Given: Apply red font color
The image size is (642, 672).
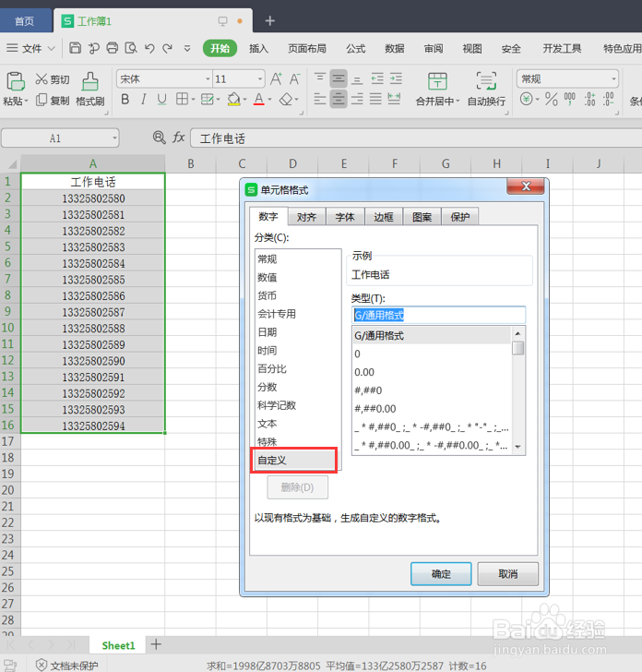Looking at the screenshot, I should pos(258,100).
